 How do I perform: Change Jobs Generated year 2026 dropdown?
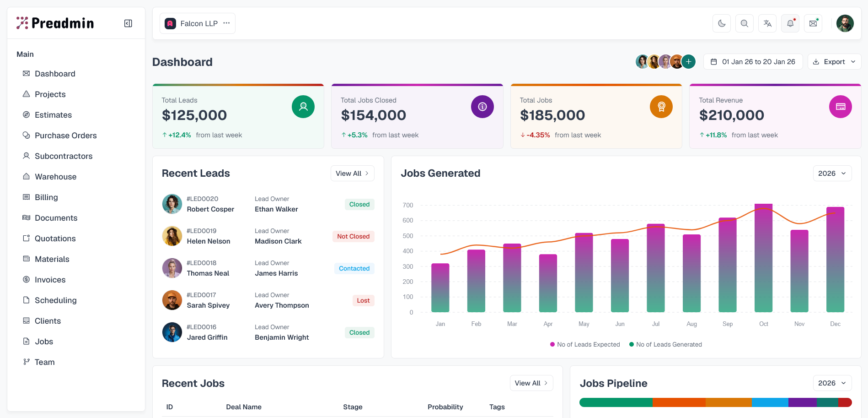point(832,173)
